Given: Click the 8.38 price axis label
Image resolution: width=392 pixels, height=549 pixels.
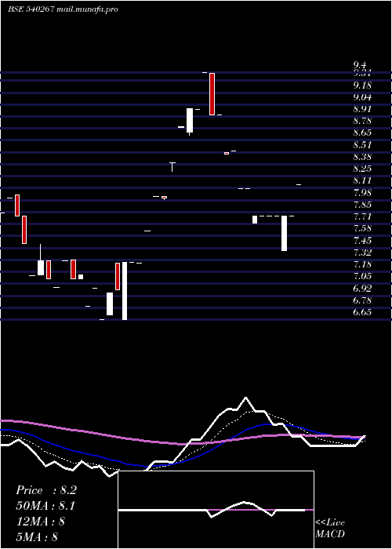Looking at the screenshot, I should pos(362,157).
